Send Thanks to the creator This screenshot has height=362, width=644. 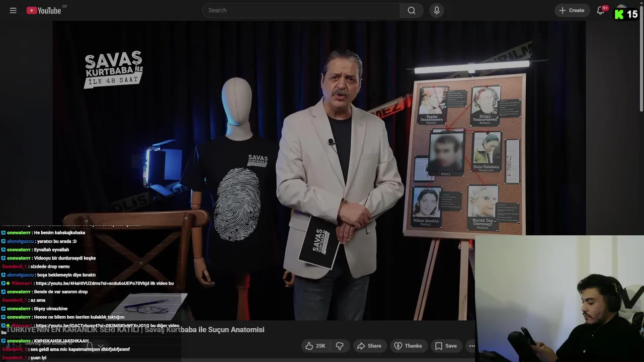coord(408,346)
